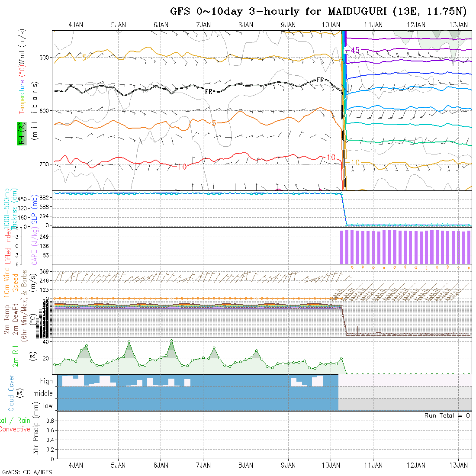Click the FR freezing-level label near 10JAN
The image size is (476, 476).
(320, 80)
